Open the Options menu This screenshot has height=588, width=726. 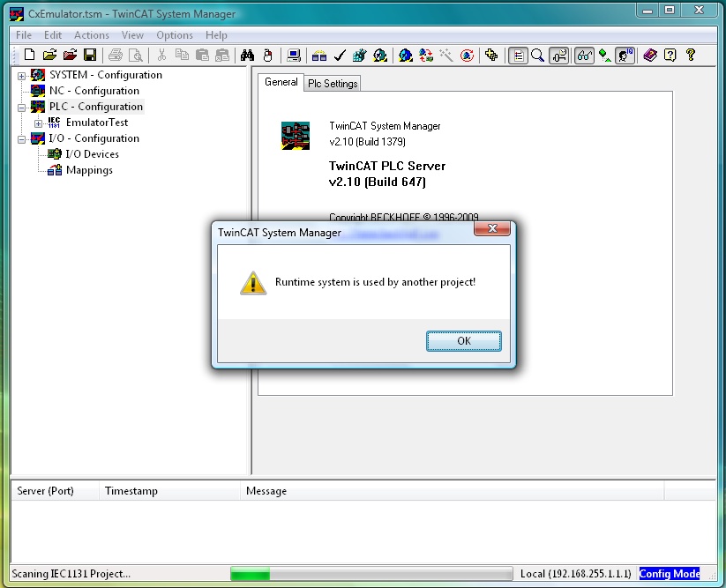(x=175, y=35)
